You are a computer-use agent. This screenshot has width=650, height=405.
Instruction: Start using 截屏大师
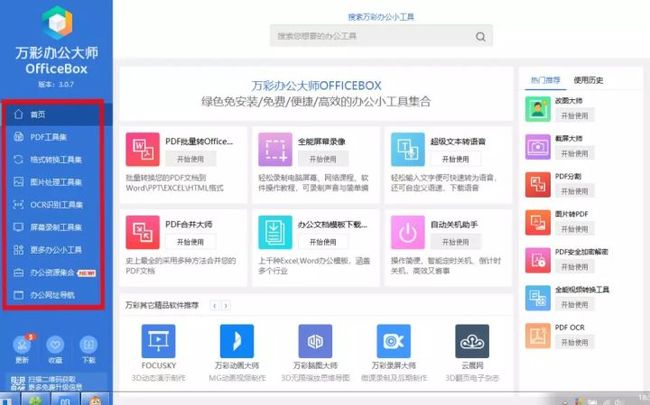[x=575, y=153]
